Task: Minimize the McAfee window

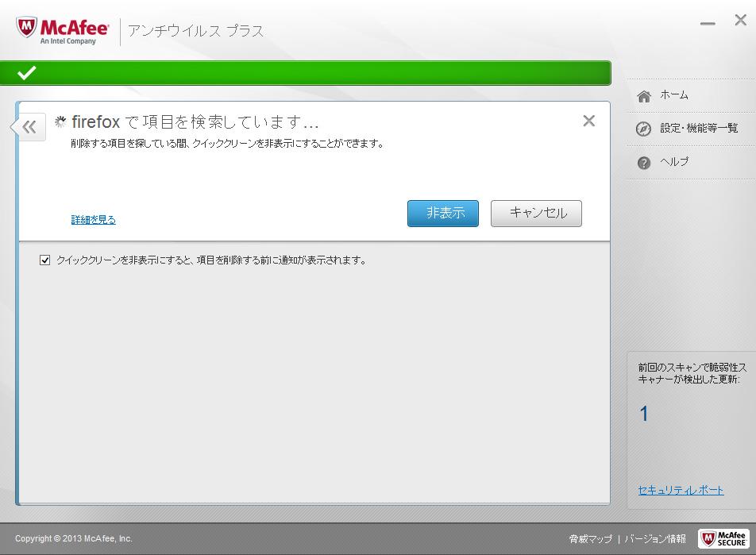Action: point(708,23)
